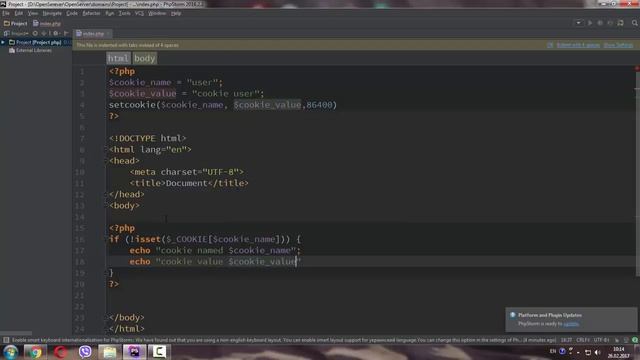This screenshot has height=360, width=640.
Task: Click the system clock showing 10:14
Action: (619, 352)
